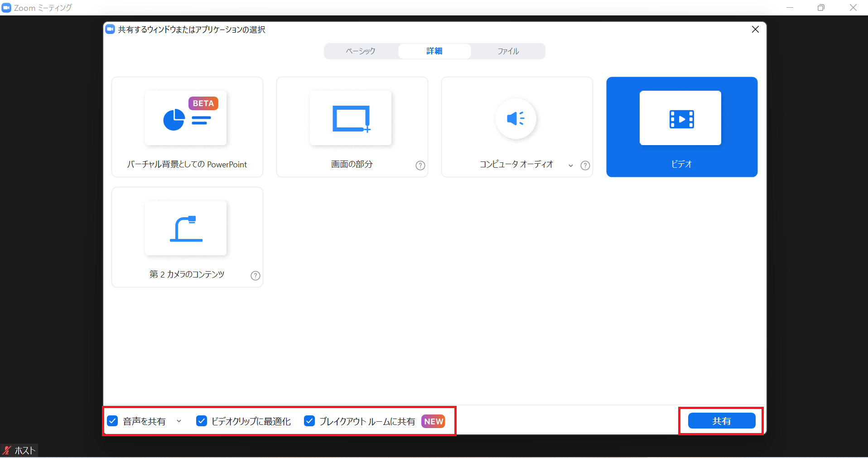
Task: Switch to the ファイル tab
Action: (508, 51)
